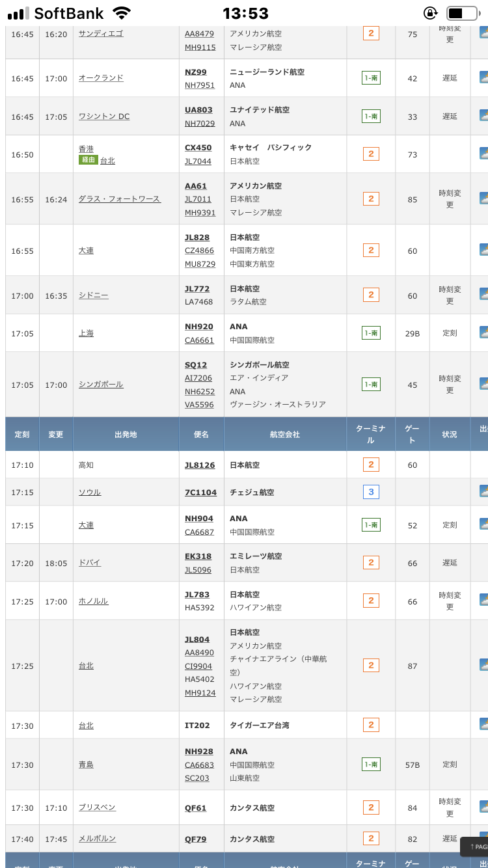Open the サンディエゴ origin link

pyautogui.click(x=101, y=33)
